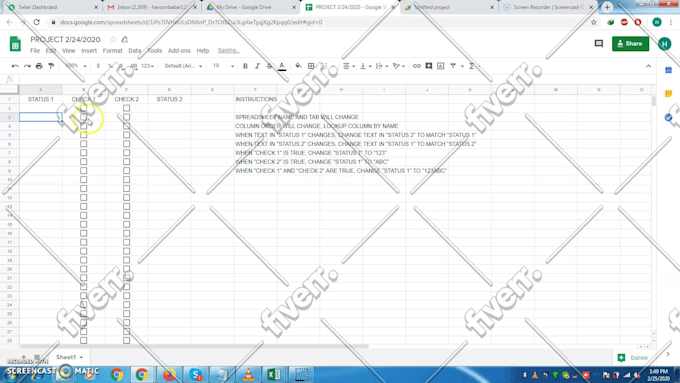This screenshot has height=383, width=680.
Task: Open the Insert menu
Action: tap(89, 51)
